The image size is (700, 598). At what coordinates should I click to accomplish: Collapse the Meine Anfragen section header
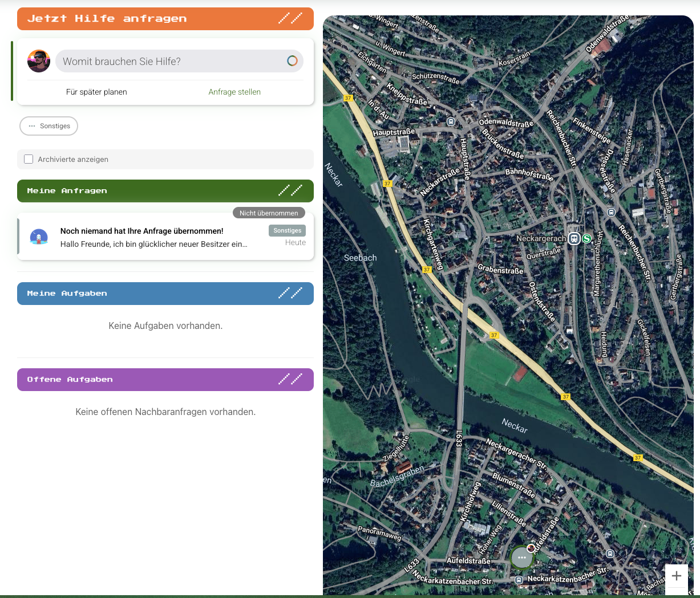[x=165, y=191]
